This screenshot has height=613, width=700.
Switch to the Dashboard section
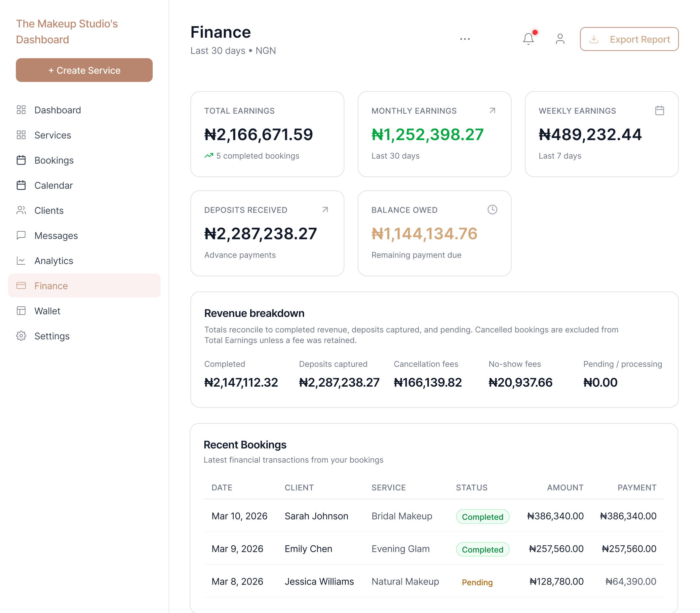pos(58,110)
